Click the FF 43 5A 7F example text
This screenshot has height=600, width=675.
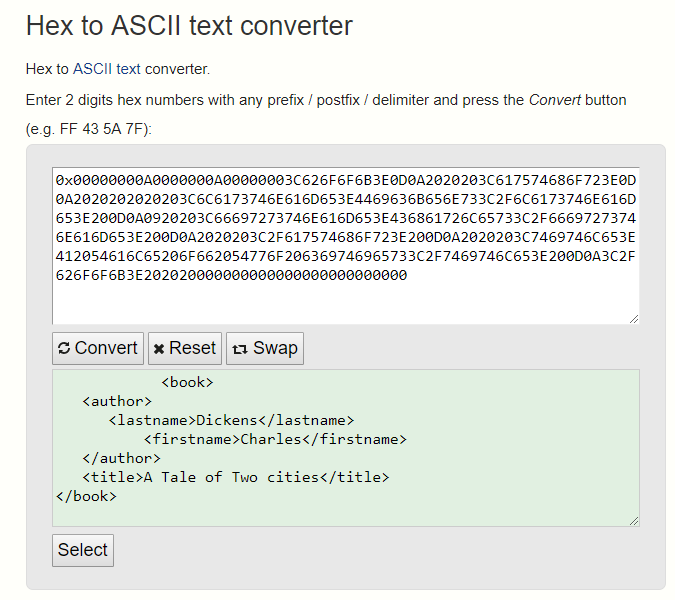[x=104, y=129]
